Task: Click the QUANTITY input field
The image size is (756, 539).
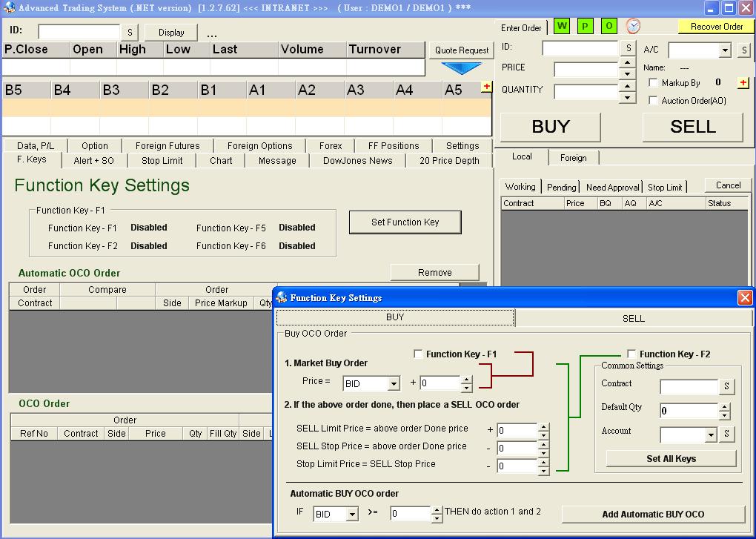Action: (x=586, y=93)
